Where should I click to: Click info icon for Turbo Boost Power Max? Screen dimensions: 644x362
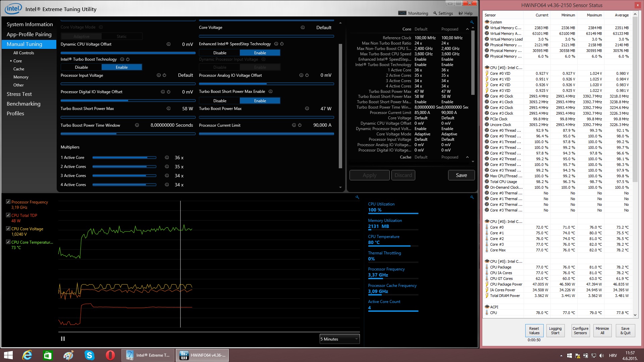click(x=307, y=109)
